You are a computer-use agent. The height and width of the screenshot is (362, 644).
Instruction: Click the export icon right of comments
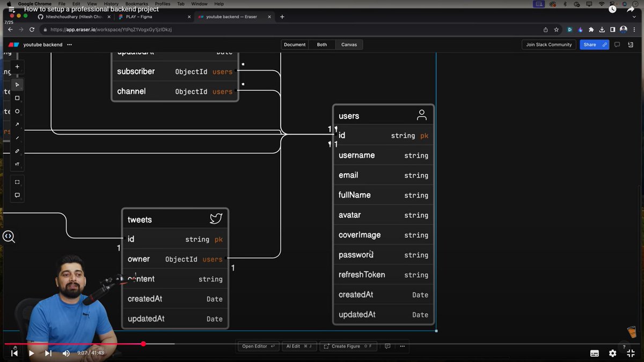[631, 45]
